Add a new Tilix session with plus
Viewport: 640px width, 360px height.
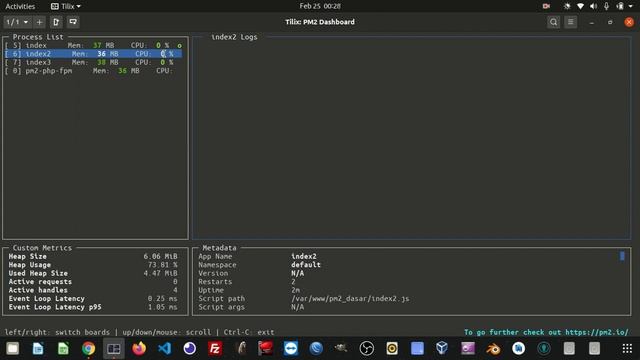(x=39, y=22)
